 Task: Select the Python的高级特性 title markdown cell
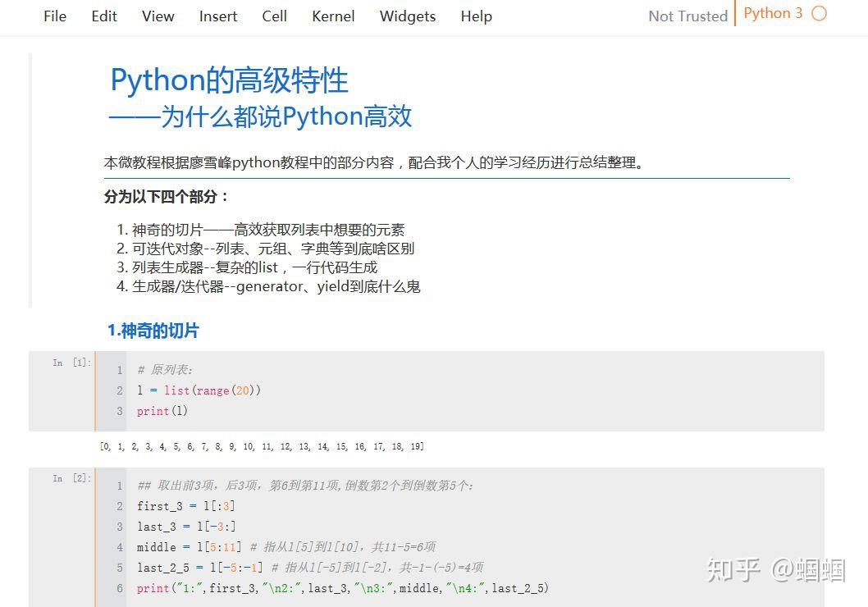(230, 80)
